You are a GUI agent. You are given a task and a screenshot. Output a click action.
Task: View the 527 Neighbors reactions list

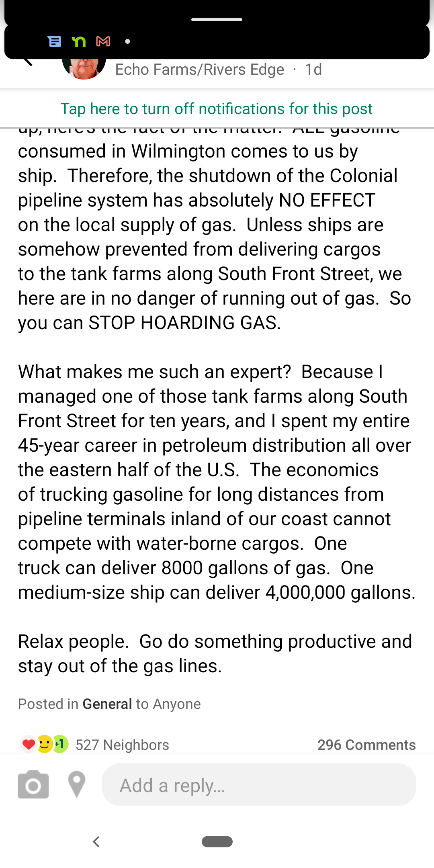coord(122,745)
